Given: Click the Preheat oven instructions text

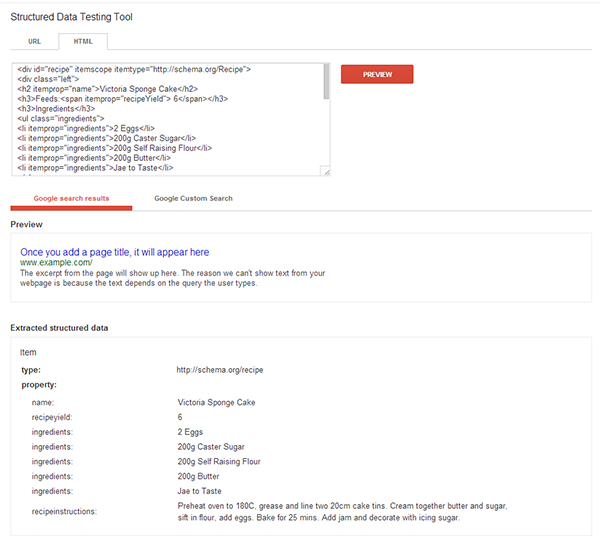Looking at the screenshot, I should [342, 512].
